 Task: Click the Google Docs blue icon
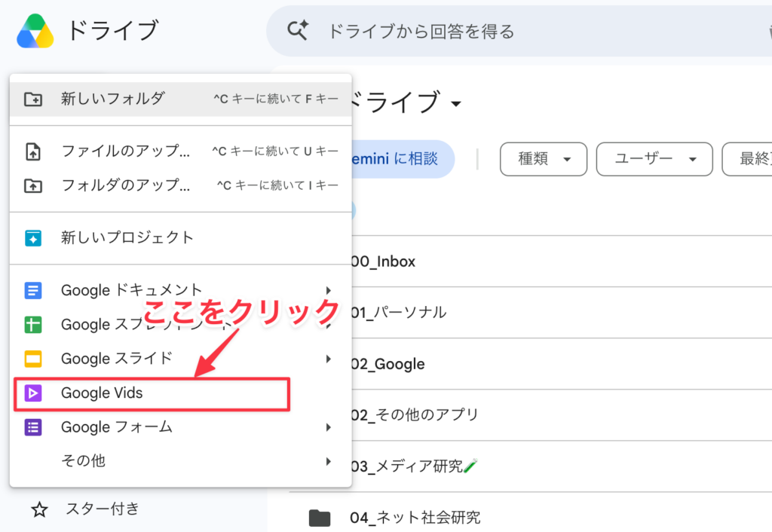[x=33, y=290]
